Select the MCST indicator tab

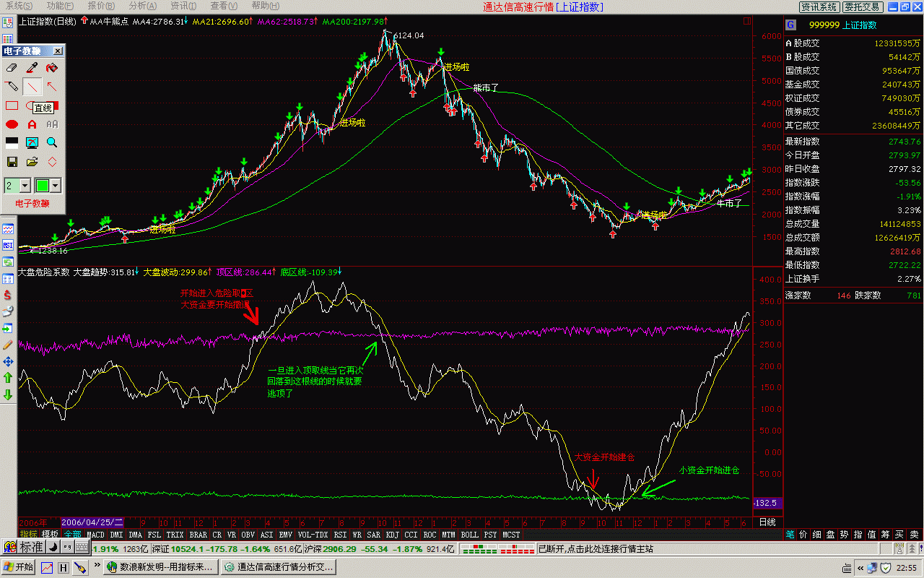tap(511, 535)
